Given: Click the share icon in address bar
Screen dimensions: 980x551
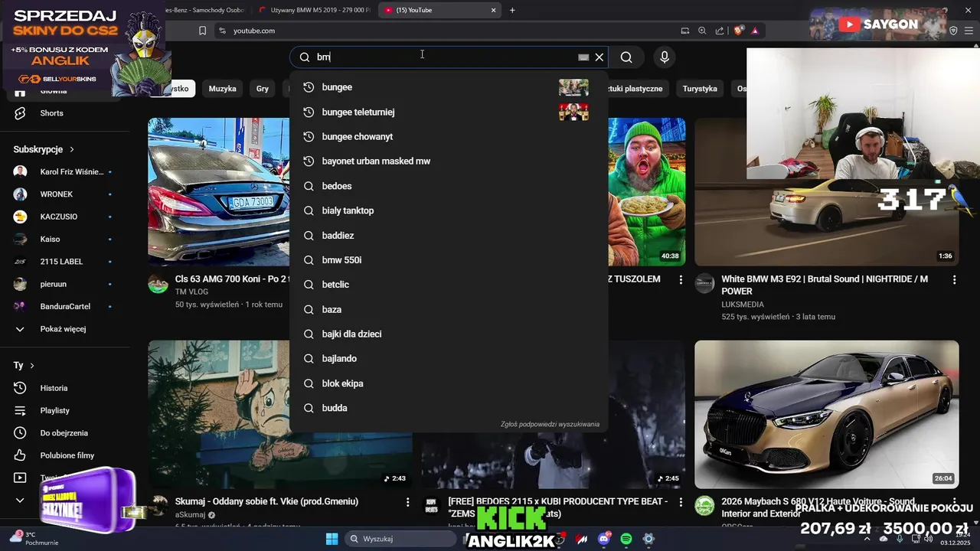Looking at the screenshot, I should (720, 31).
